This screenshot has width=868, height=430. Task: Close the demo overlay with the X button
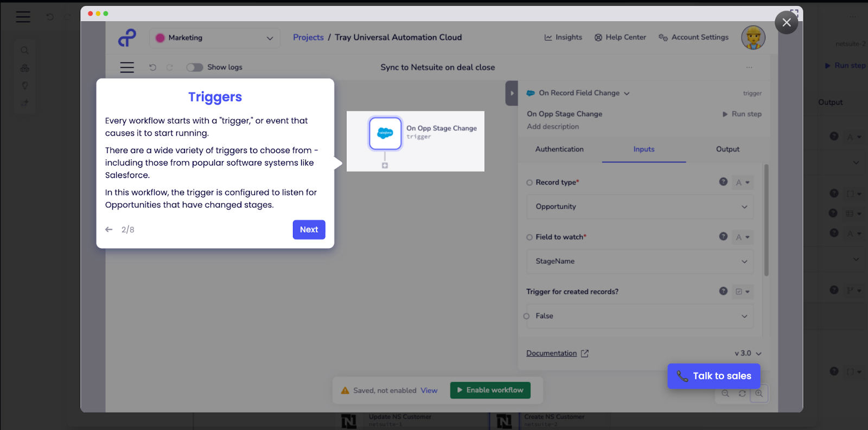coord(787,22)
